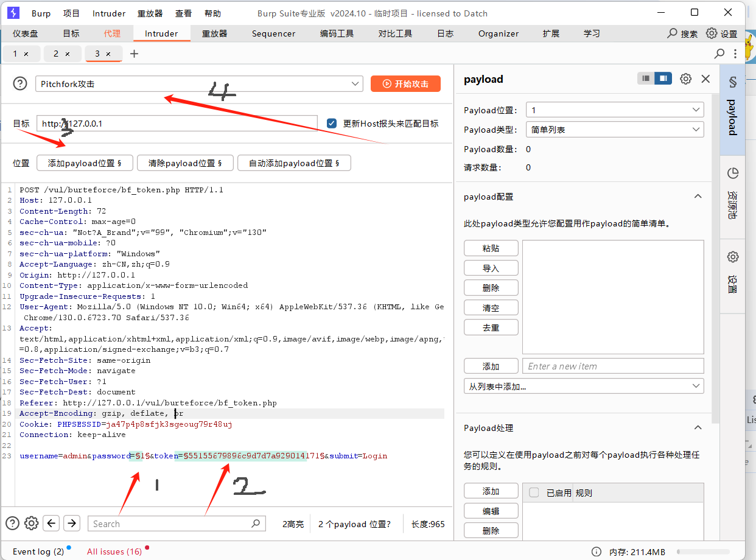Switch to the Organizer tab
Viewport: 756px width, 560px height.
pyautogui.click(x=499, y=33)
